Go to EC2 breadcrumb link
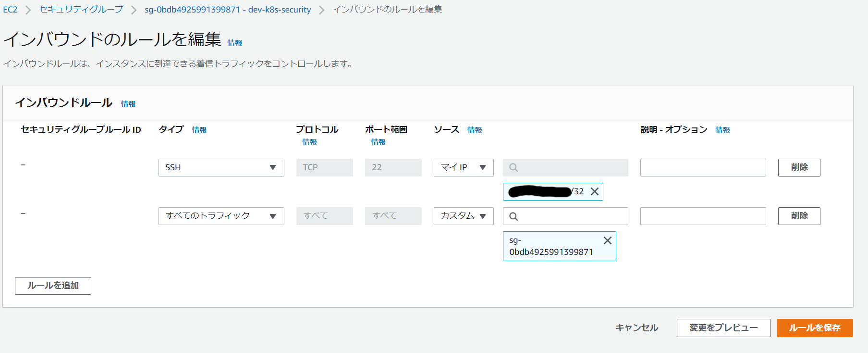This screenshot has width=868, height=353. pos(10,10)
